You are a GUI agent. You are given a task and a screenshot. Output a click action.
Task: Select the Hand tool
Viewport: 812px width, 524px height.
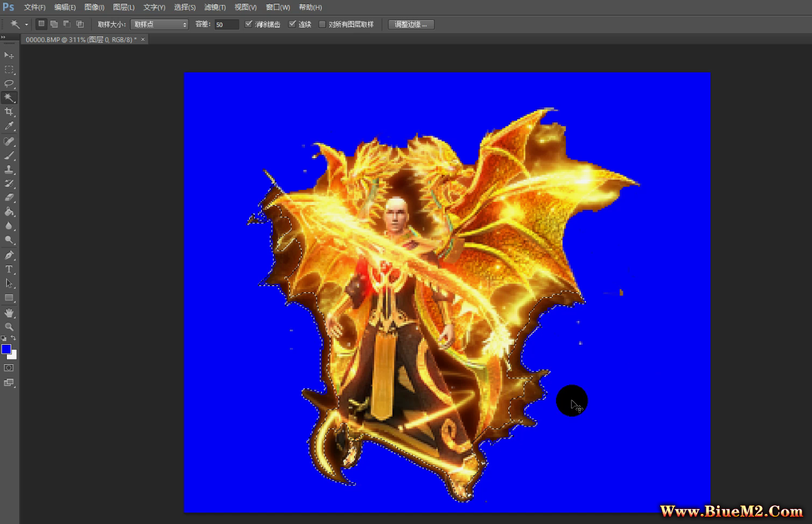pos(9,313)
